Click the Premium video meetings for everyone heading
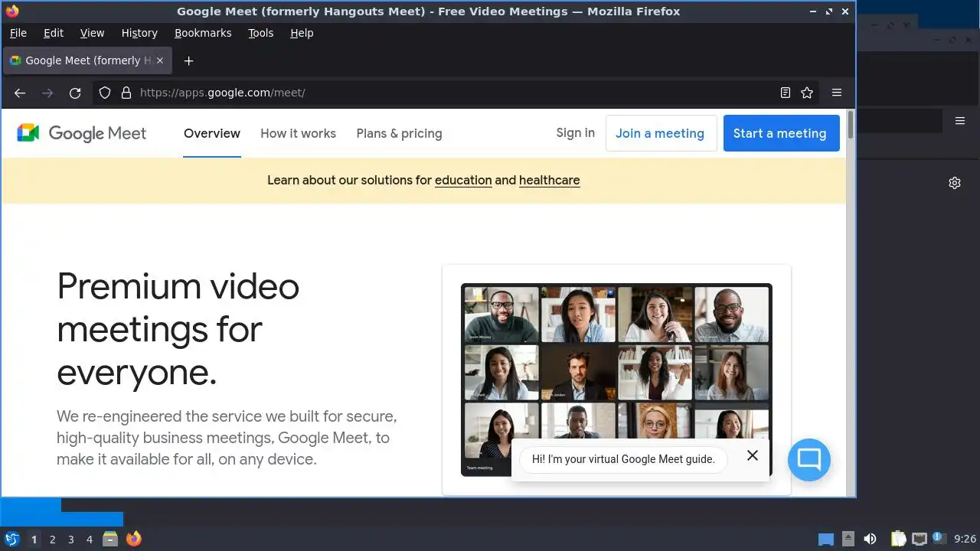 click(x=178, y=329)
